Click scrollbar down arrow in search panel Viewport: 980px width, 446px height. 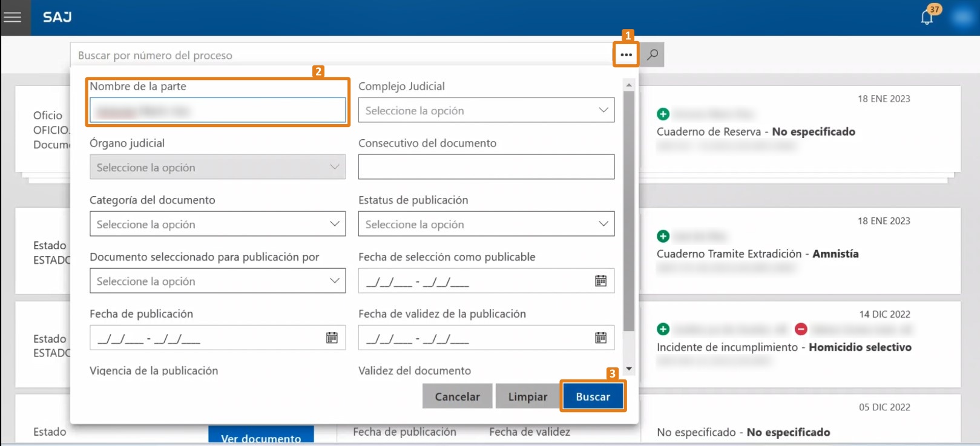(x=629, y=369)
